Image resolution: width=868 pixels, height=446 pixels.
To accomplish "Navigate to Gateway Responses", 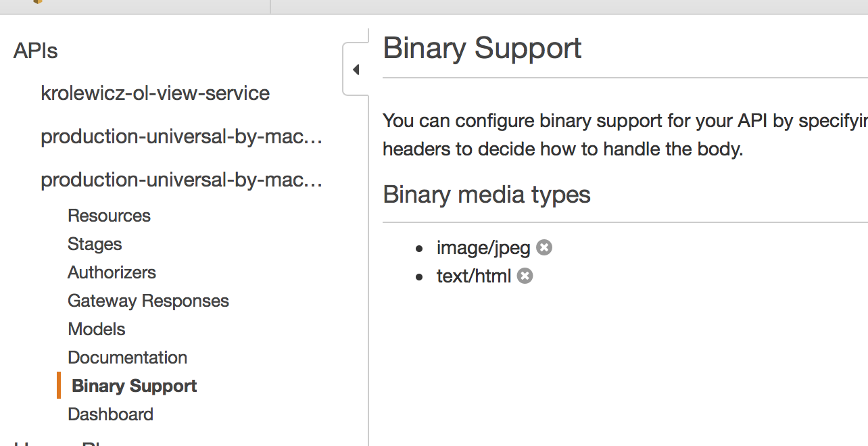I will pos(148,301).
